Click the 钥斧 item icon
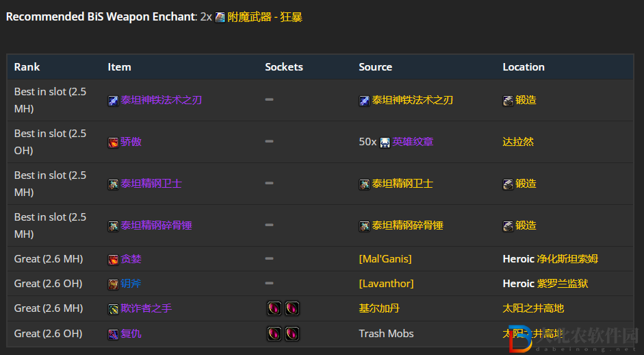The height and width of the screenshot is (355, 644). (113, 284)
